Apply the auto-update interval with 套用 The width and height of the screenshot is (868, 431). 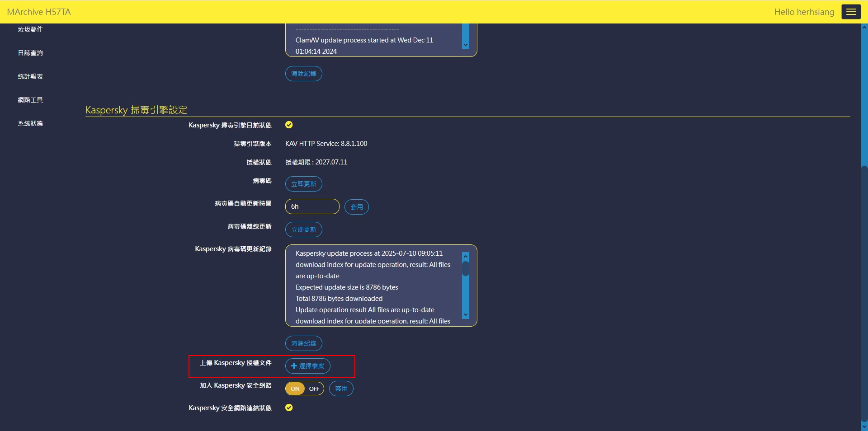coord(356,207)
